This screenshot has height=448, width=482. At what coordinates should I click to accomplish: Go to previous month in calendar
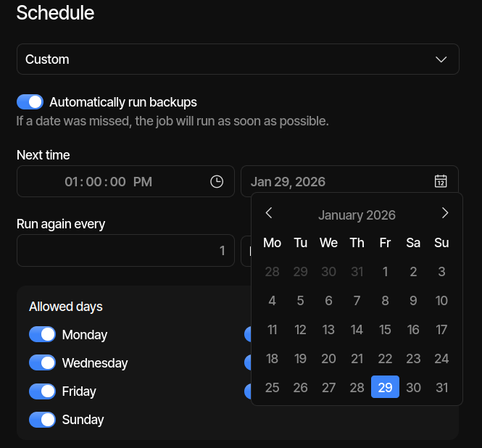tap(269, 213)
